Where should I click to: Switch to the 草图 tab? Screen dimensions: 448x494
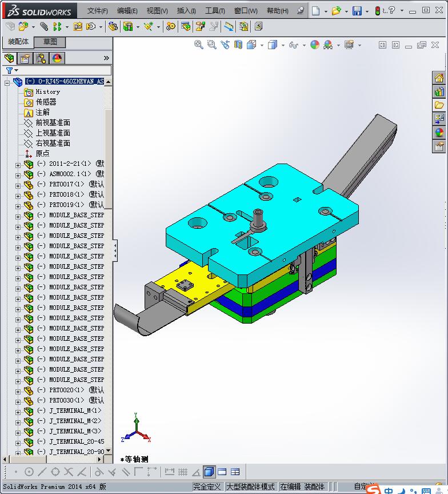(x=50, y=42)
